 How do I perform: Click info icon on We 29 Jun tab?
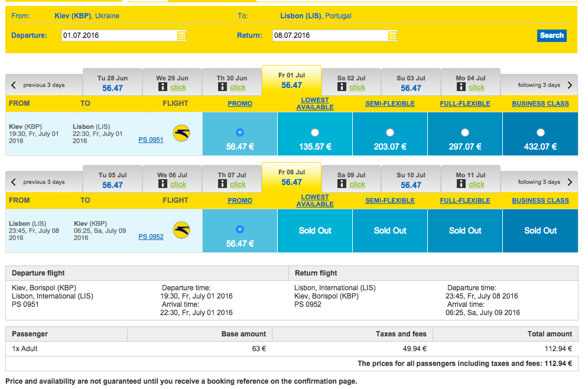[163, 87]
